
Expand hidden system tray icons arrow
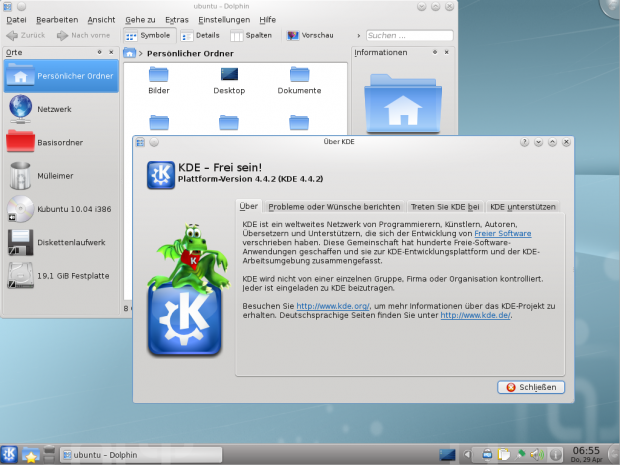click(x=467, y=455)
